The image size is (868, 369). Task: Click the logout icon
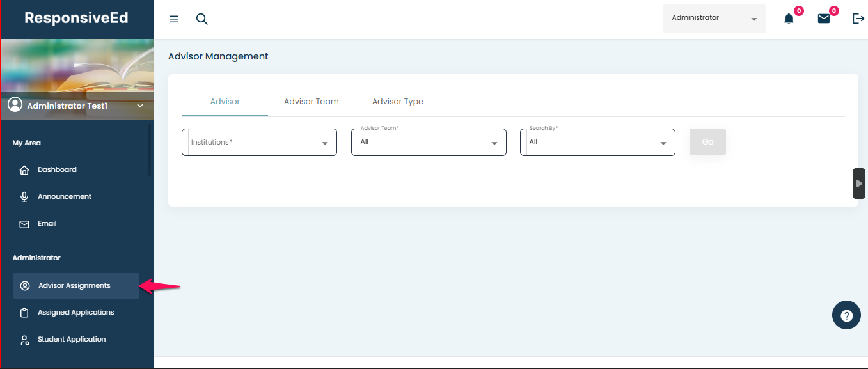coord(858,19)
